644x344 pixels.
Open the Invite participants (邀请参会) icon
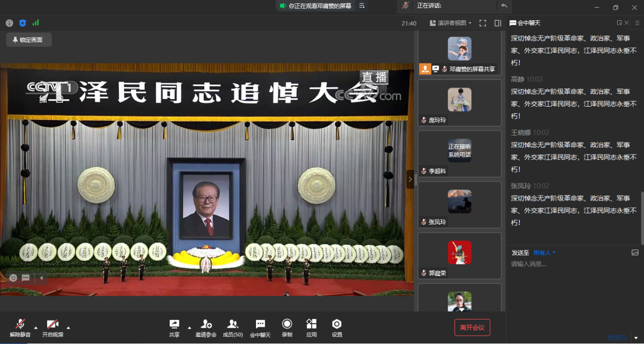[x=206, y=328]
